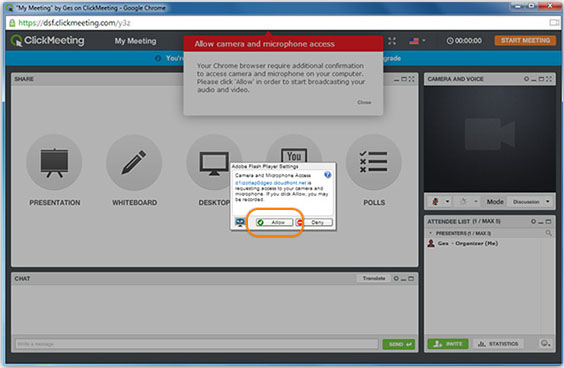Click Allow in Flash Player settings

274,222
